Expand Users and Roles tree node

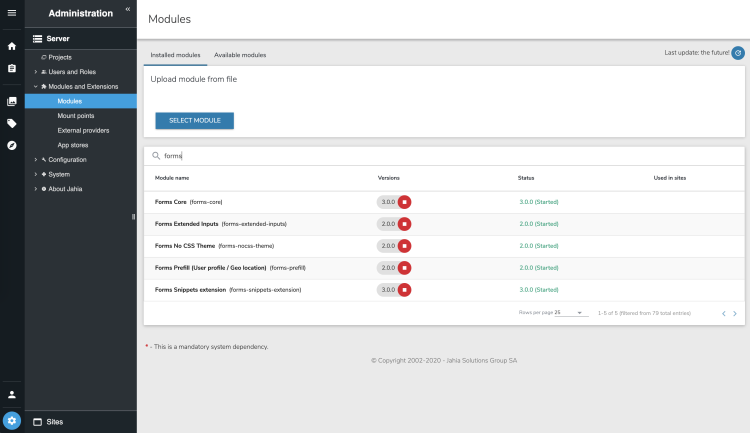tap(35, 72)
